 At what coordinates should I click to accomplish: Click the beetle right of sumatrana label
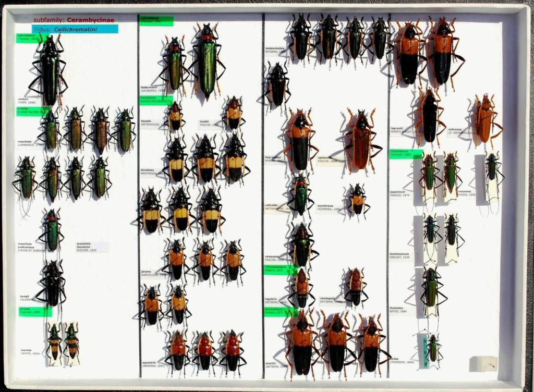pyautogui.click(x=357, y=199)
